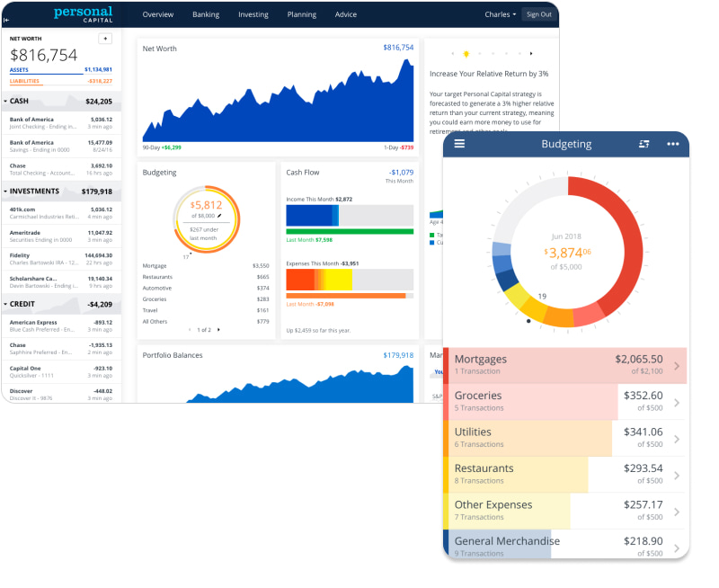
Task: Click the $179,918 Portfolio Balances amount
Action: click(x=398, y=355)
